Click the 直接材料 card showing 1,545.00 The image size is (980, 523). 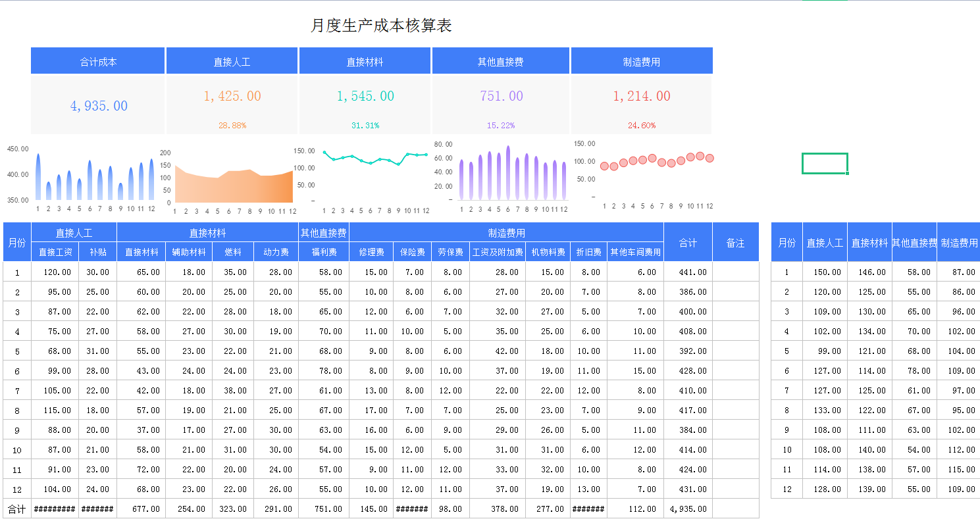365,95
